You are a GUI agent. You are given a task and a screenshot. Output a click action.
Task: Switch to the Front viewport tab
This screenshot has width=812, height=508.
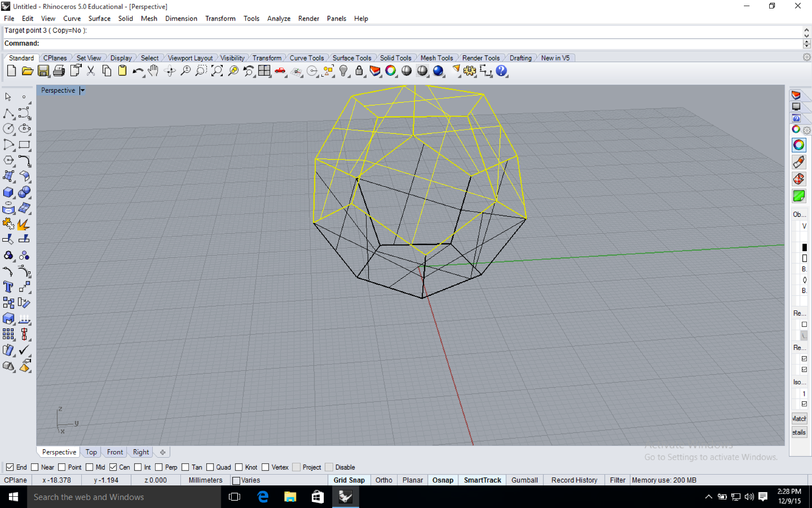(114, 452)
